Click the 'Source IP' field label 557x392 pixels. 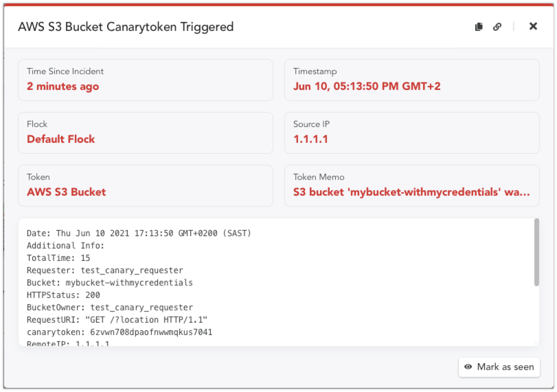click(311, 124)
